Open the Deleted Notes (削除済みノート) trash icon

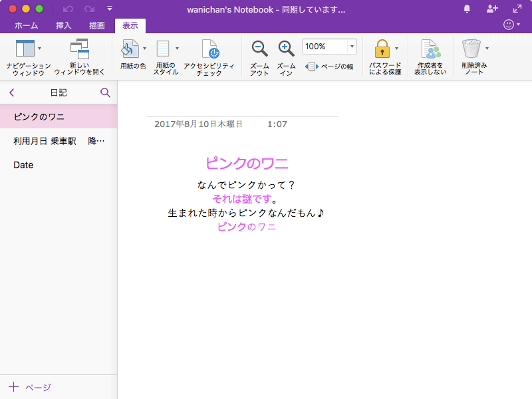(x=471, y=49)
